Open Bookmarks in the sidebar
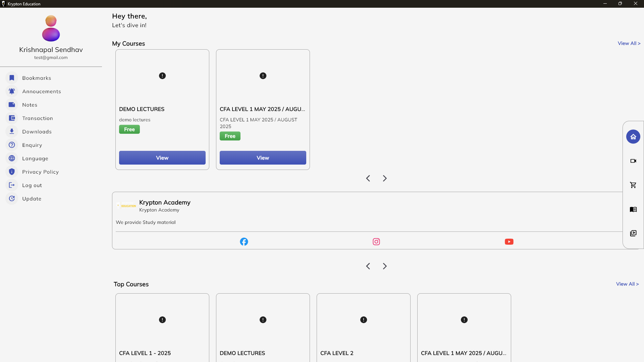The height and width of the screenshot is (362, 644). [37, 78]
